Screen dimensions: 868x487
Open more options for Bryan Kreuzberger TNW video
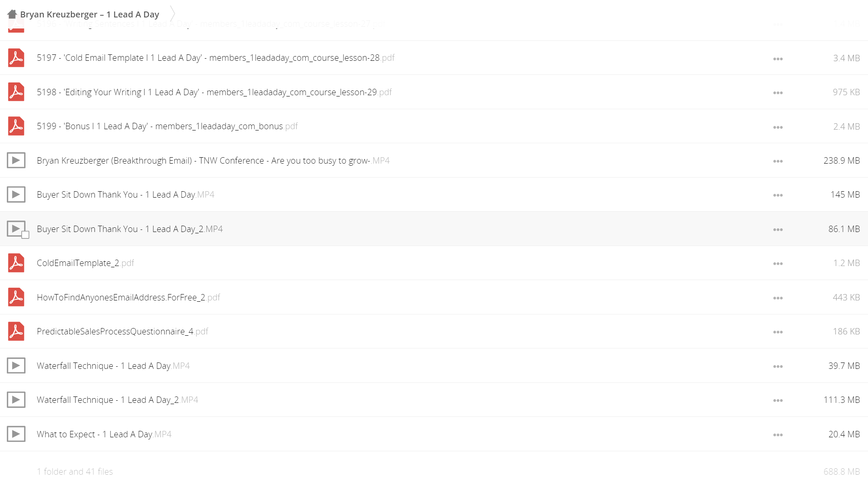pos(778,161)
